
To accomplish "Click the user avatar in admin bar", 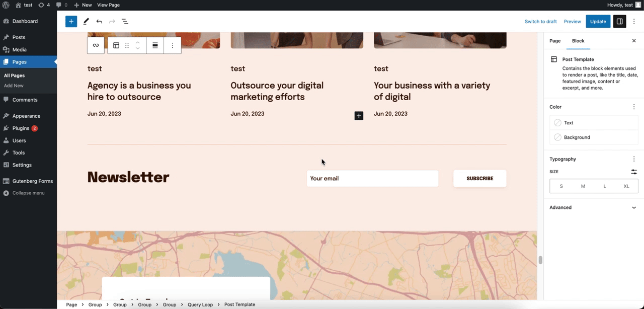I will pos(638,5).
